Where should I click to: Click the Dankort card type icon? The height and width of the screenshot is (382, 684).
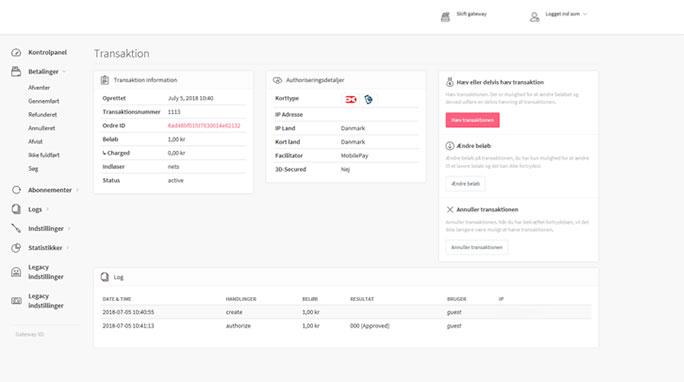(351, 99)
